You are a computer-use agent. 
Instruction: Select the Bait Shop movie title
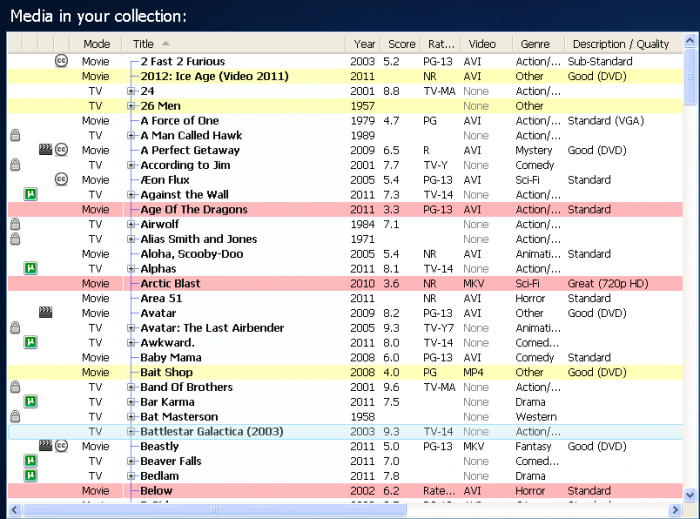point(167,372)
